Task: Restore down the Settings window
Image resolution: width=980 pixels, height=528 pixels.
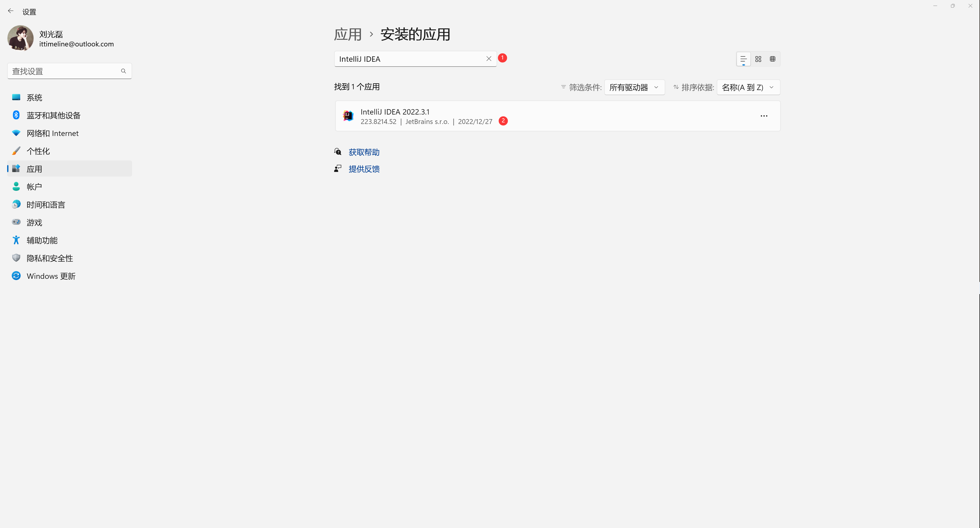Action: pos(953,6)
